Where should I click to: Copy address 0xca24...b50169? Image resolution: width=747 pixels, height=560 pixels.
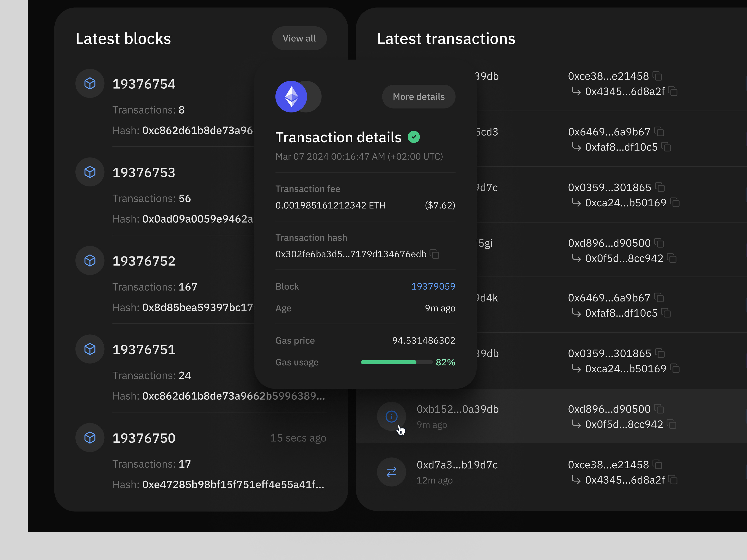click(675, 203)
